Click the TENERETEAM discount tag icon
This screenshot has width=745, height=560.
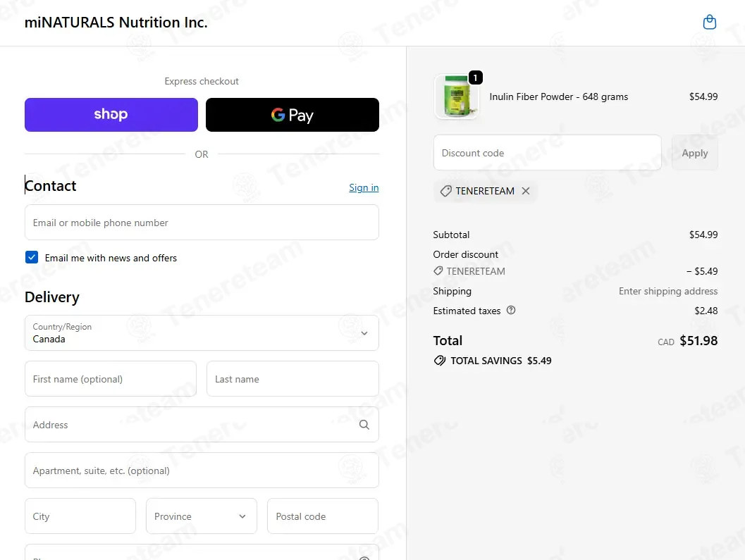[445, 191]
